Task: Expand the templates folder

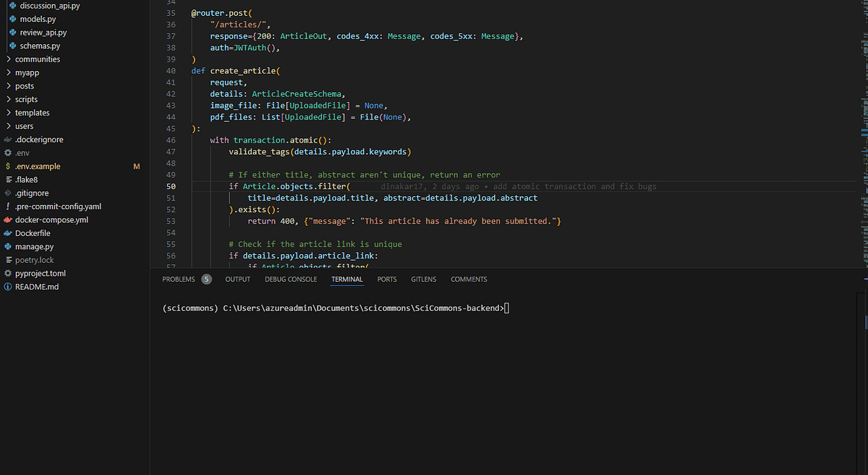Action: coord(32,112)
